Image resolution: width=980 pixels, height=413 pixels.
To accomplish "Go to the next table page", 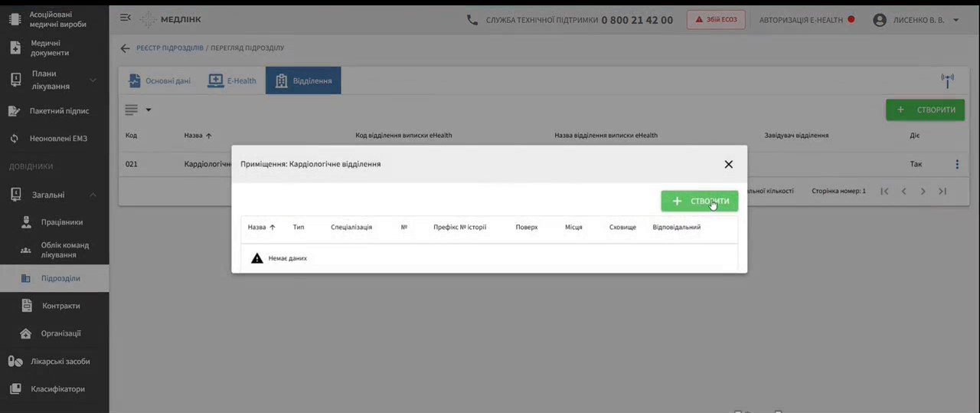I will [923, 191].
